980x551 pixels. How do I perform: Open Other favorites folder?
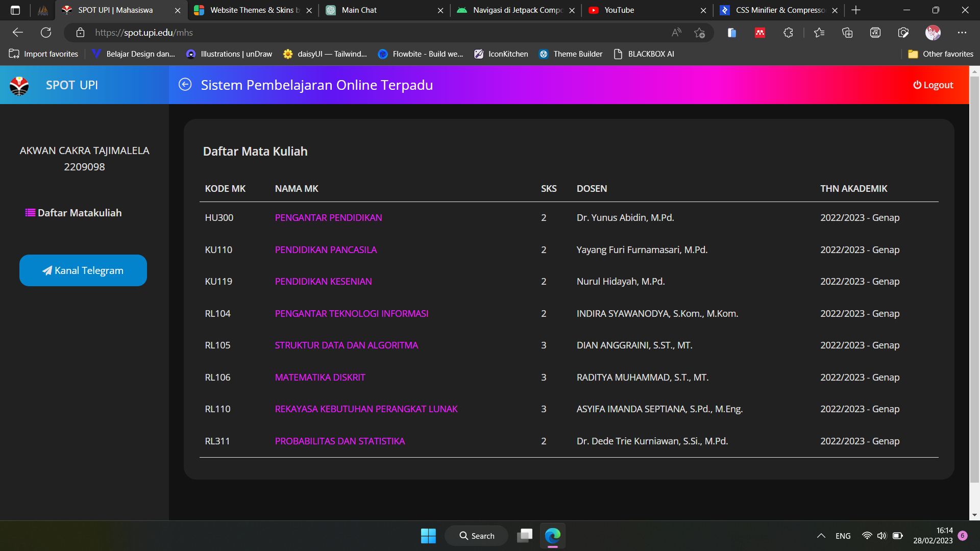coord(941,54)
